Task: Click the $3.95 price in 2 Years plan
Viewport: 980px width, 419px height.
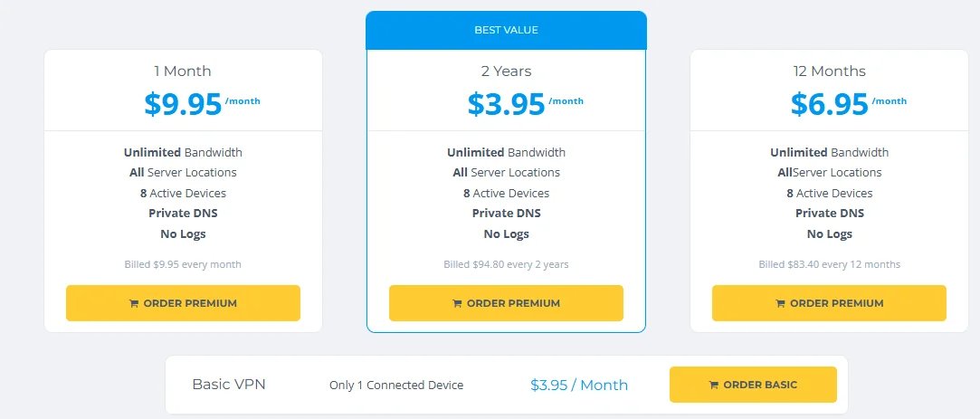Action: point(506,104)
